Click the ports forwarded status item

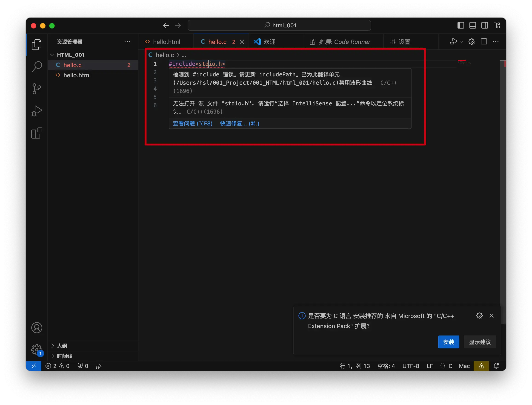tap(83, 366)
